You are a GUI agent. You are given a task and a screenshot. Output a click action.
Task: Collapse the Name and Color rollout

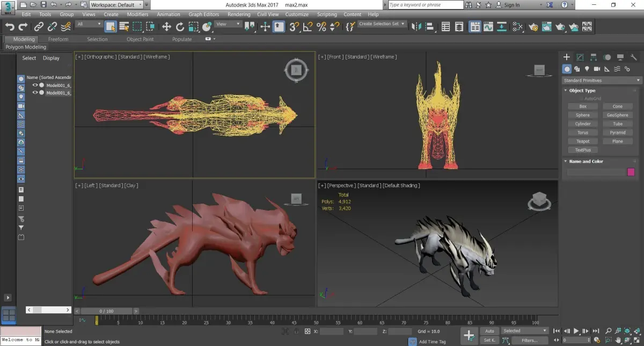click(566, 161)
